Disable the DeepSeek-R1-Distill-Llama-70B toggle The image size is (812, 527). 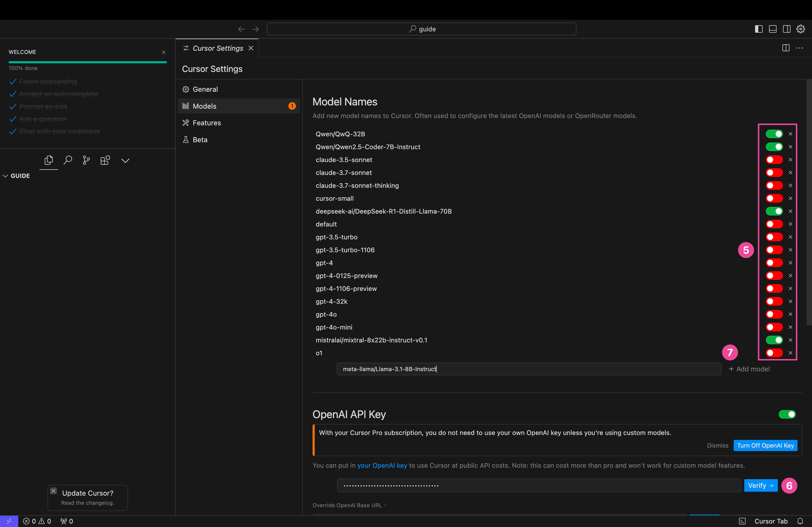(x=774, y=211)
